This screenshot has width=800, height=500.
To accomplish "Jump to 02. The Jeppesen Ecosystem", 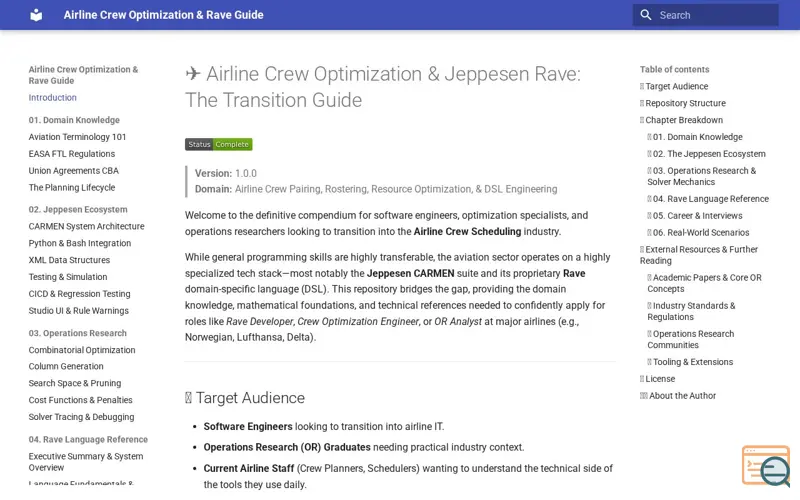I will 707,154.
